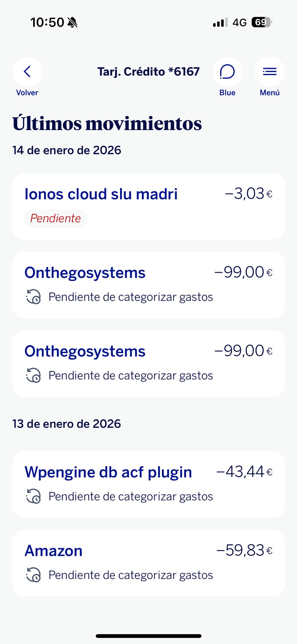
Task: Tap the red Pendiente status badge
Action: pyautogui.click(x=56, y=218)
